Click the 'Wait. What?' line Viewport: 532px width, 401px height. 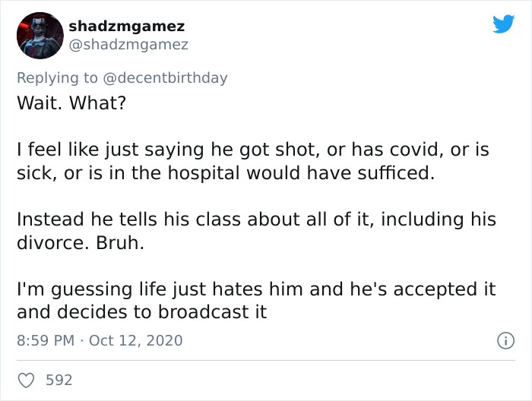point(71,103)
